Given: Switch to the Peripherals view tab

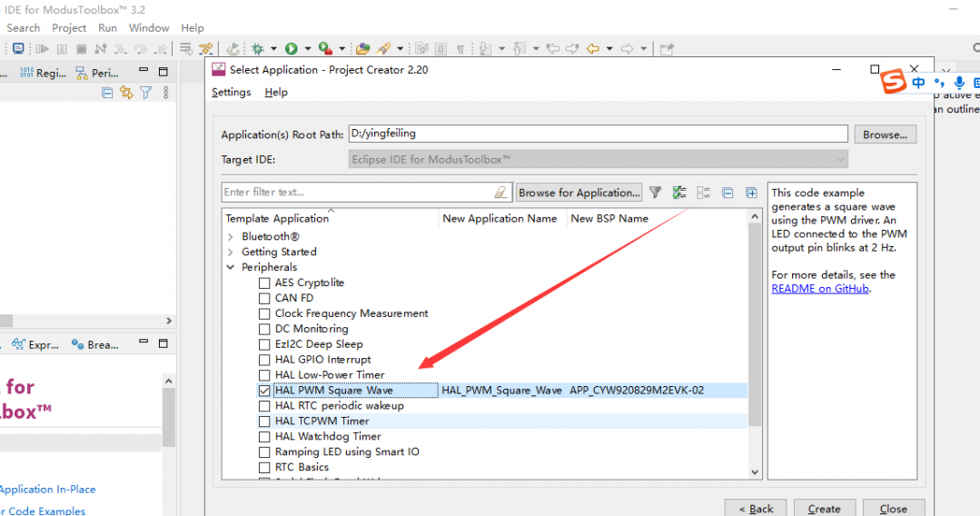Looking at the screenshot, I should tap(97, 74).
